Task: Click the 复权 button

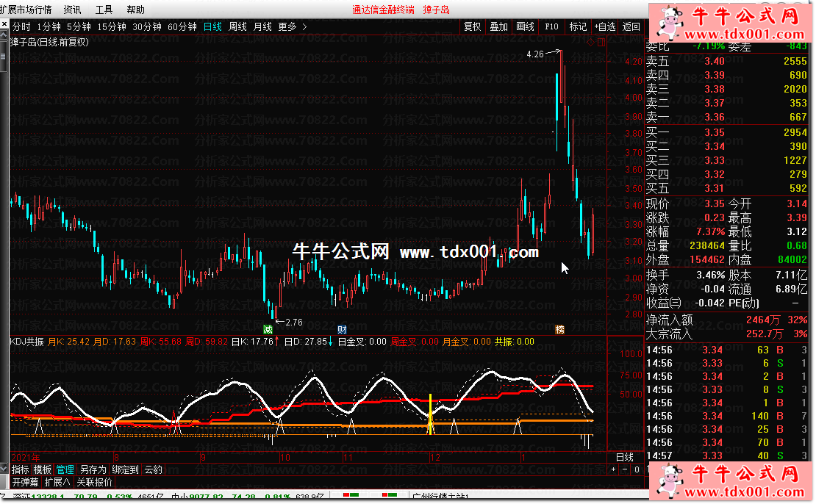Action: pos(473,26)
